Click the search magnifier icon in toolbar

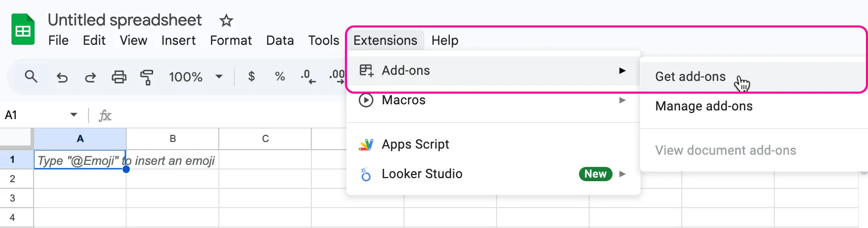[x=31, y=77]
